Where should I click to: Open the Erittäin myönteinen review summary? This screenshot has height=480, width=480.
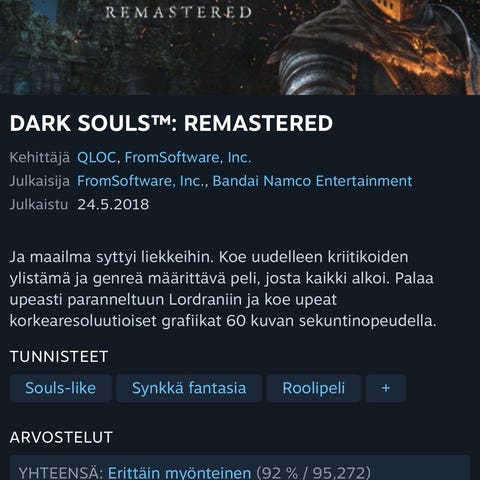[x=179, y=473]
